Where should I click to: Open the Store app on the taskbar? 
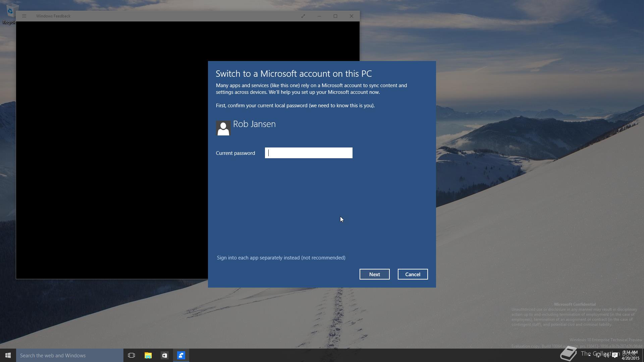164,355
